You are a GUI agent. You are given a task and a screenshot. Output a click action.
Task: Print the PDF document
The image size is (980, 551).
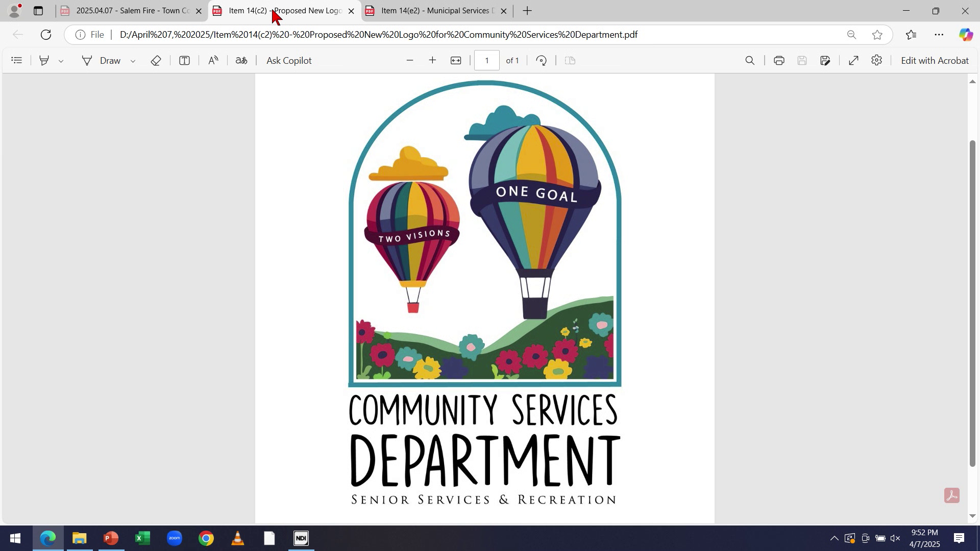(x=779, y=60)
